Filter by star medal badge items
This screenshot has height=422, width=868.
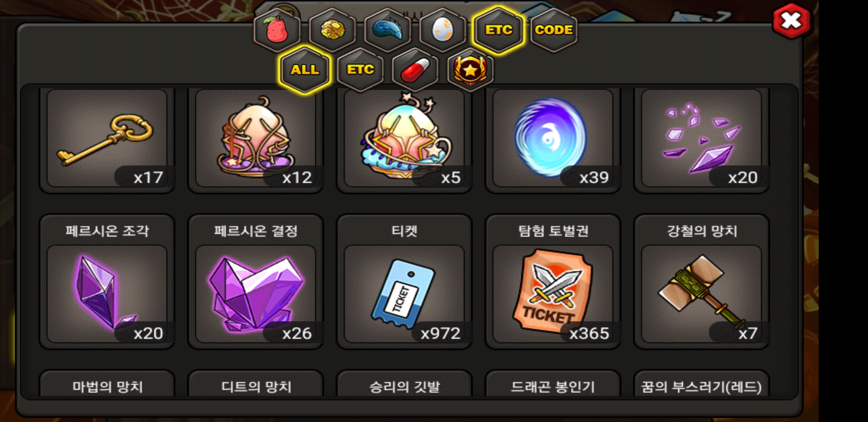pos(470,70)
